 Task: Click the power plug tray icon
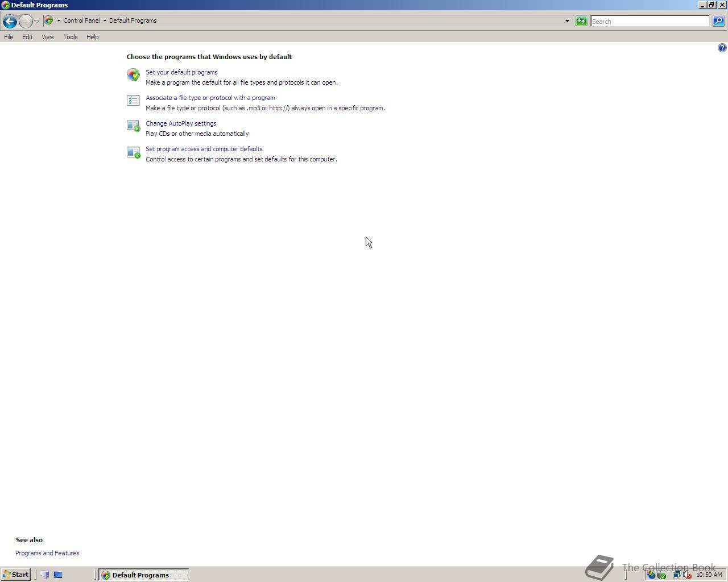click(661, 575)
